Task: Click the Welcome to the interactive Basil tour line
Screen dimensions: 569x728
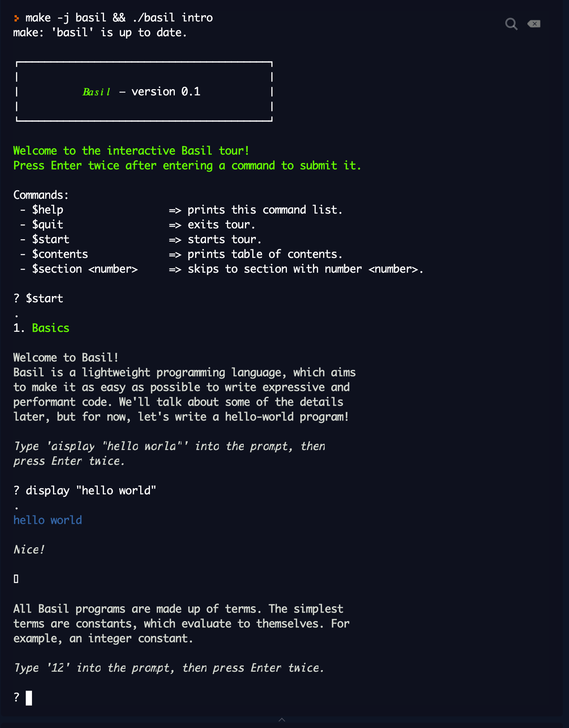Action: [131, 151]
